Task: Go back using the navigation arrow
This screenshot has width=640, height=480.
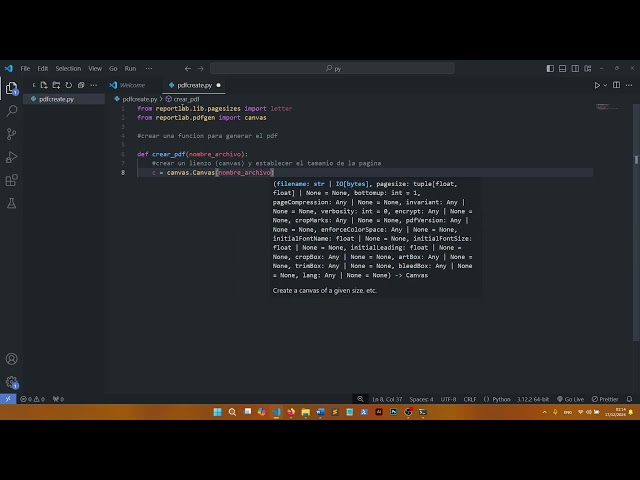Action: (x=188, y=69)
